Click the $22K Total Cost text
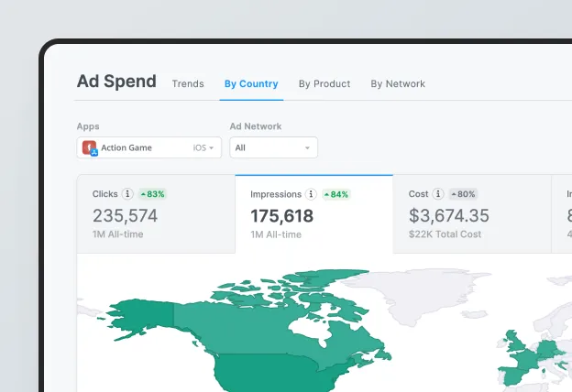Viewport: 572px width, 392px height. (x=445, y=234)
